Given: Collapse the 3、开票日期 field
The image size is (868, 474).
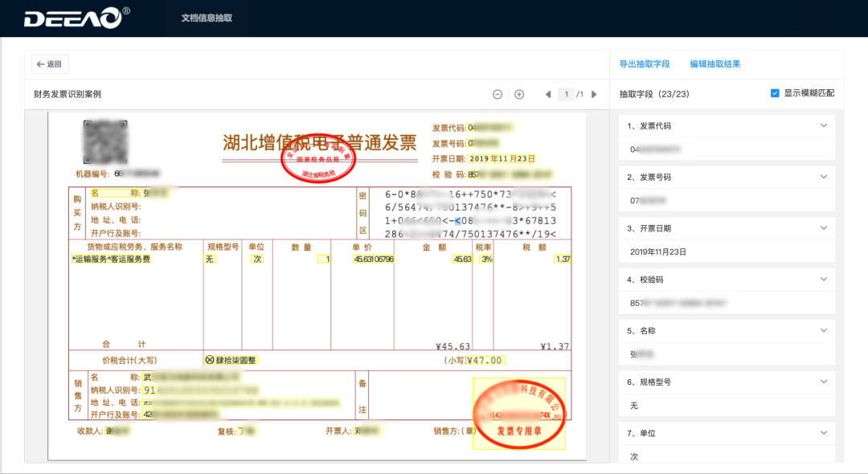Looking at the screenshot, I should click(x=823, y=228).
